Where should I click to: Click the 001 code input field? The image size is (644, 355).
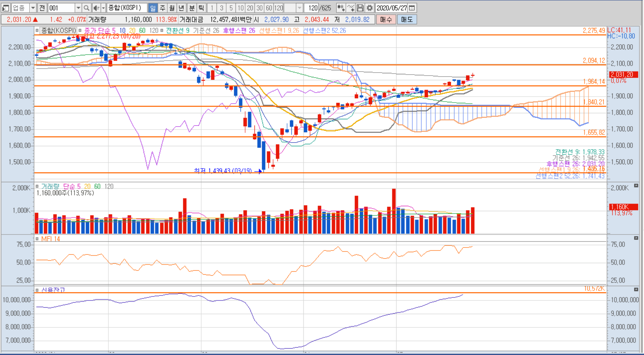click(61, 8)
